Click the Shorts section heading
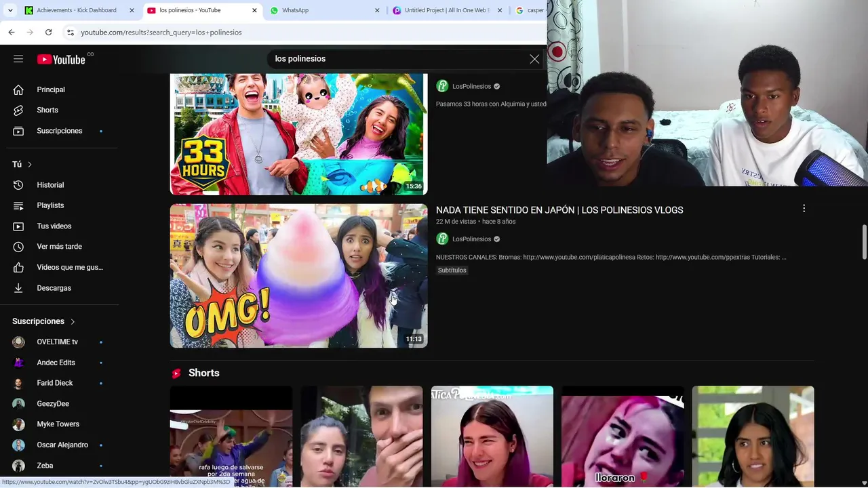 [203, 373]
